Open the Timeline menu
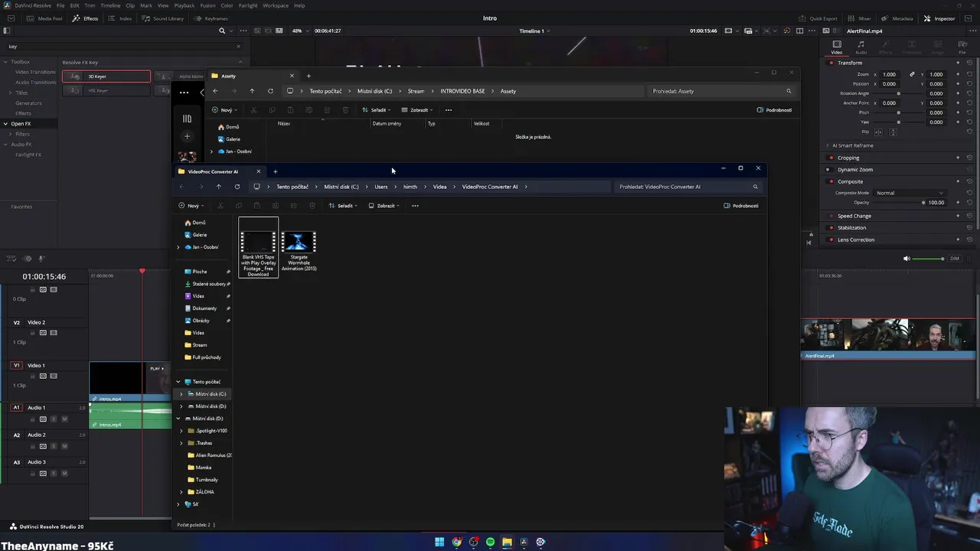Image resolution: width=980 pixels, height=551 pixels. pos(110,5)
